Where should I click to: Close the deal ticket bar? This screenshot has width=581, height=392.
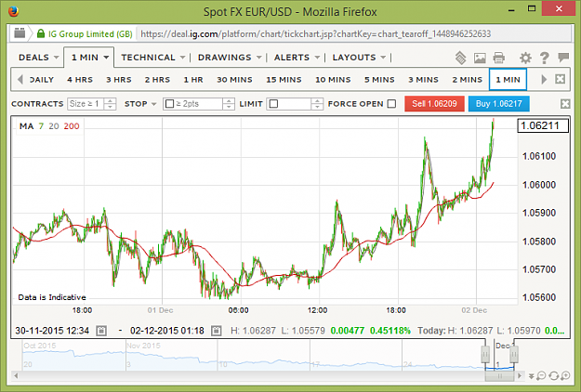[x=565, y=104]
